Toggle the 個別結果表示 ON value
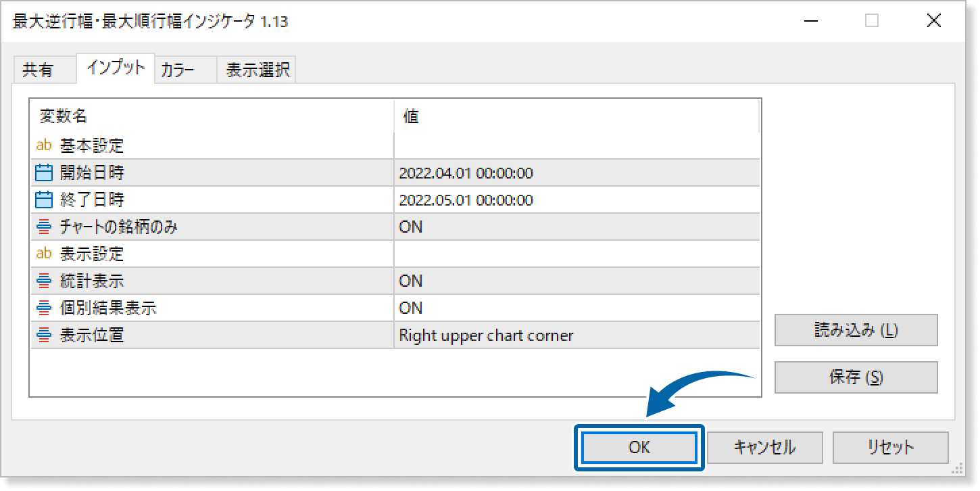Viewport: 980px width, 491px height. [x=411, y=308]
